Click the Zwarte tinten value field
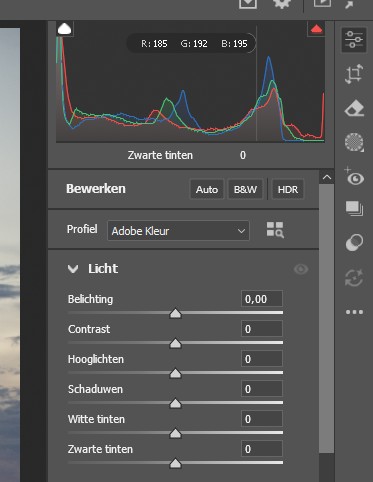 [262, 449]
